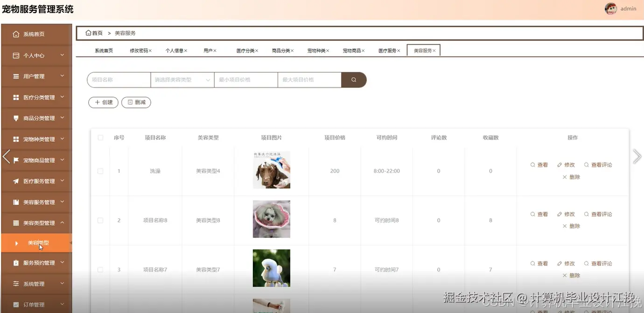Click the 8:00-22:00 time cell
The image size is (644, 313).
coord(387,171)
